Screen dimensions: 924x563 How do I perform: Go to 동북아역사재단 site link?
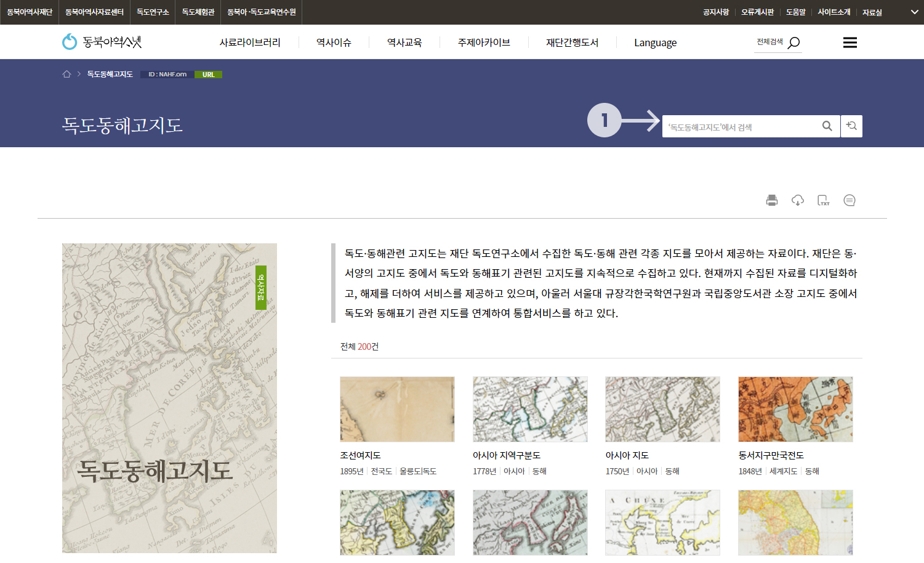tap(30, 12)
